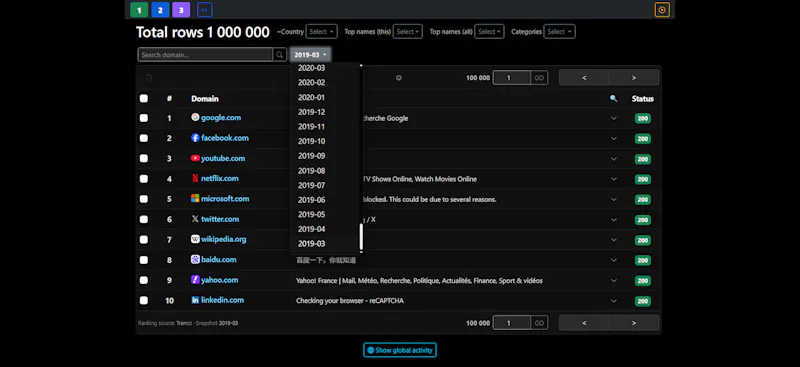Select 2020-03 from the date list
Image resolution: width=800 pixels, height=367 pixels.
pos(311,68)
